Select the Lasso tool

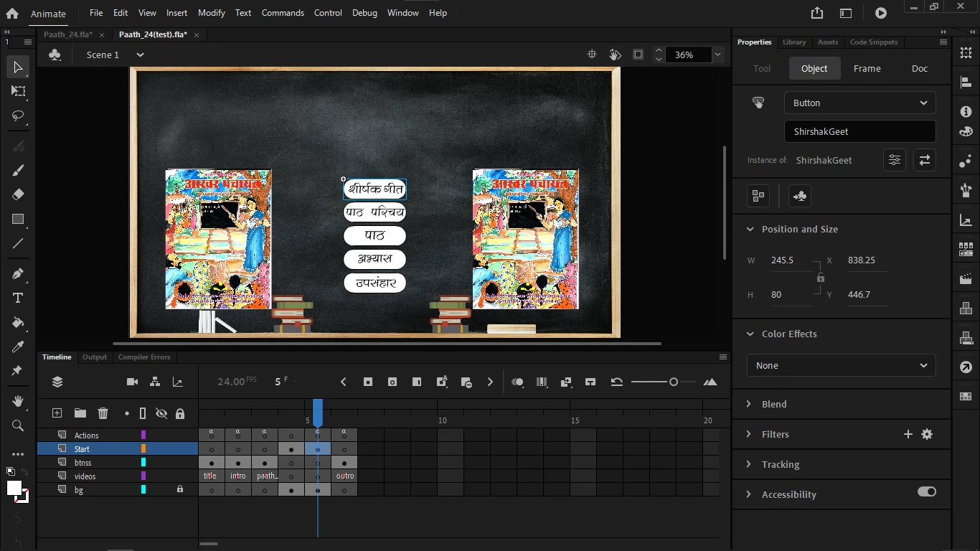(x=18, y=116)
